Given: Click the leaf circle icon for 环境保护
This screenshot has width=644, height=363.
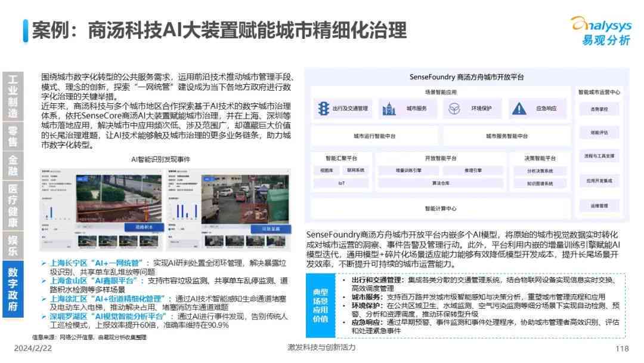Looking at the screenshot, I should pos(454,109).
